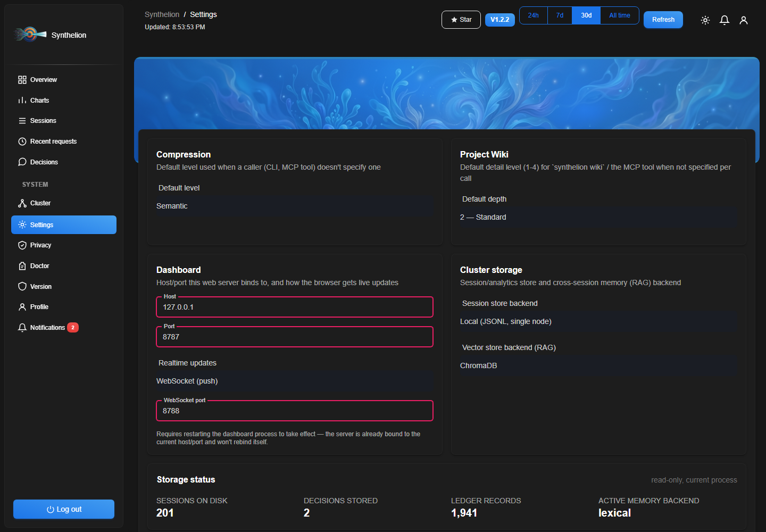The height and width of the screenshot is (532, 766).
Task: Click the Project Wiki heading
Action: tap(484, 154)
